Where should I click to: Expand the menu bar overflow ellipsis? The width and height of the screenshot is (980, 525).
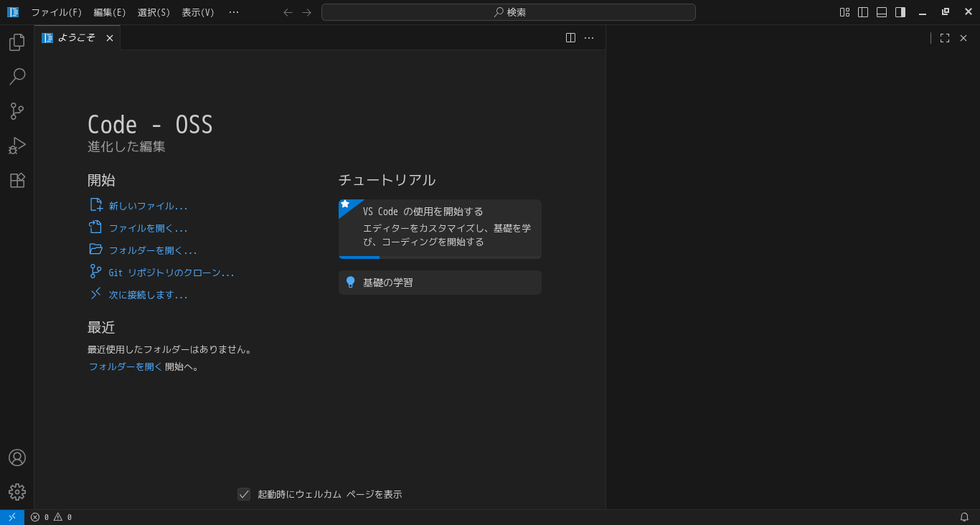pyautogui.click(x=234, y=12)
